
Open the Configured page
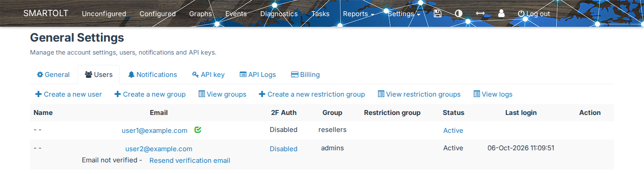coord(157,14)
